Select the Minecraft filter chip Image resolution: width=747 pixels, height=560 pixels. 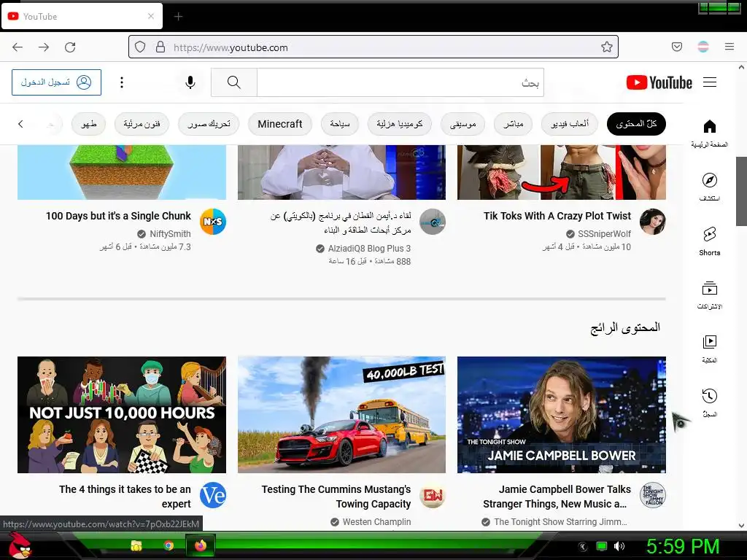280,124
